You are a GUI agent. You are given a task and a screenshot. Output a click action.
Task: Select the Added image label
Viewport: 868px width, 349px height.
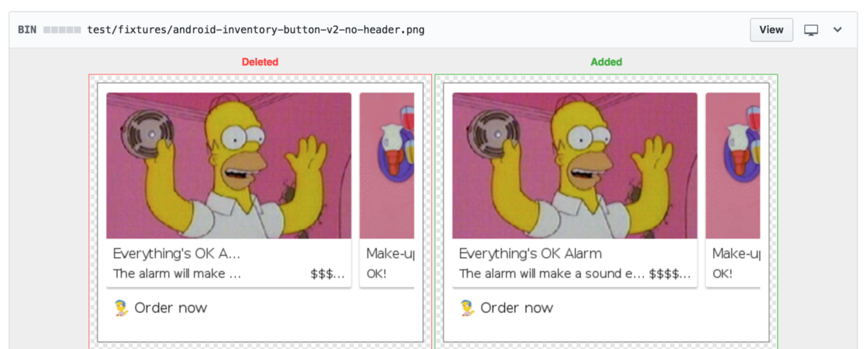[x=606, y=62]
